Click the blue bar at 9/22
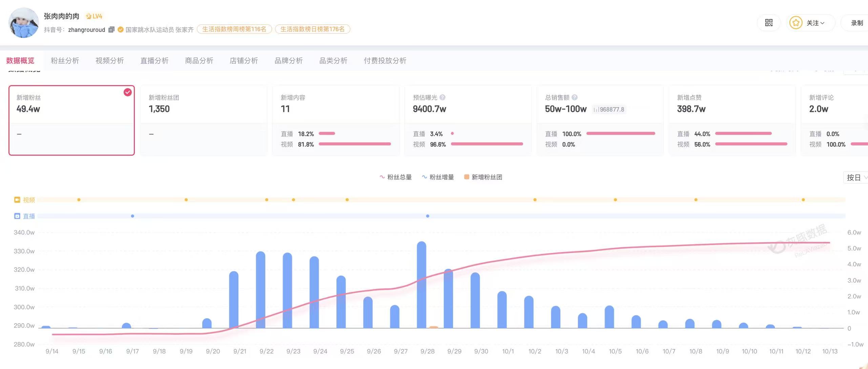The image size is (868, 369). (261, 290)
